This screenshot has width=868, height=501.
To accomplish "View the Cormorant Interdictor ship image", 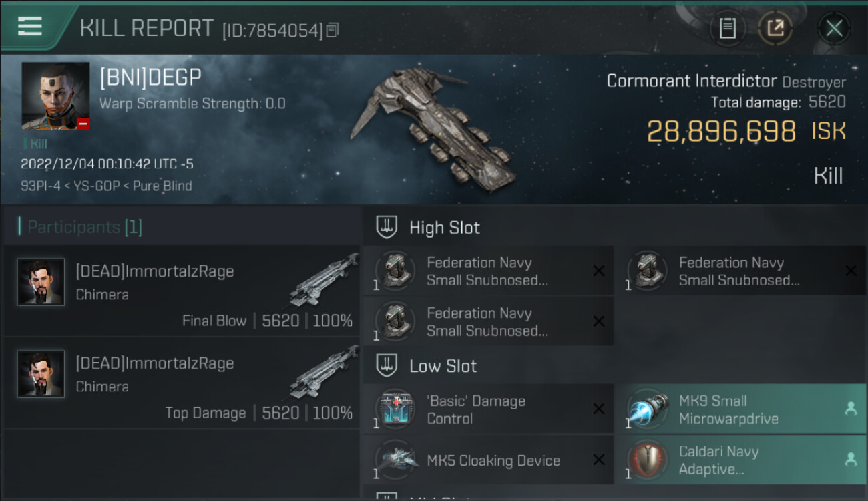I will (x=433, y=126).
